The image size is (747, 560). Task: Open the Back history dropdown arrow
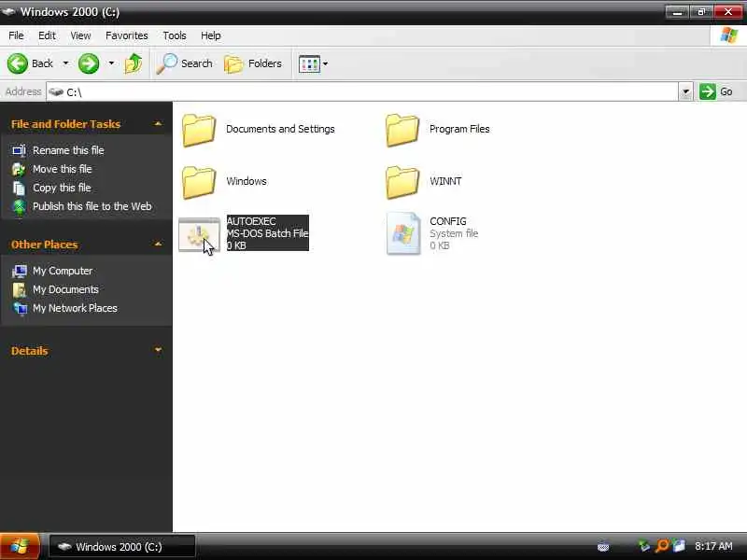pyautogui.click(x=65, y=63)
